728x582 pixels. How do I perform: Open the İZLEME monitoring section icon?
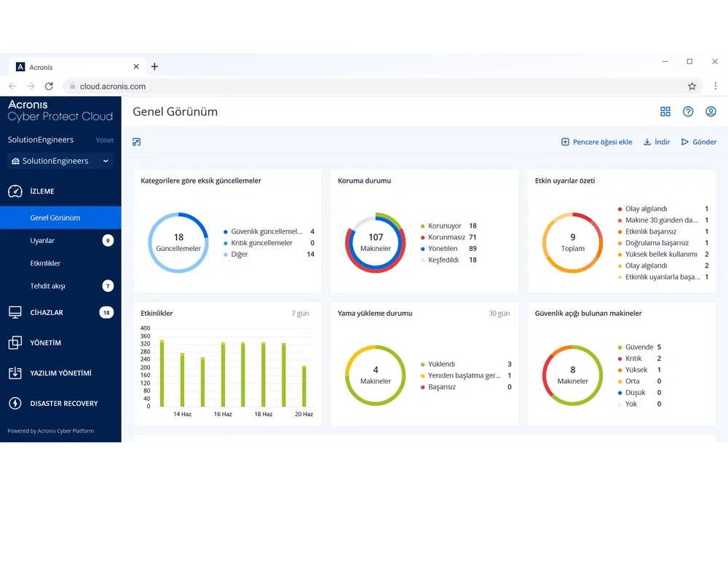(16, 191)
